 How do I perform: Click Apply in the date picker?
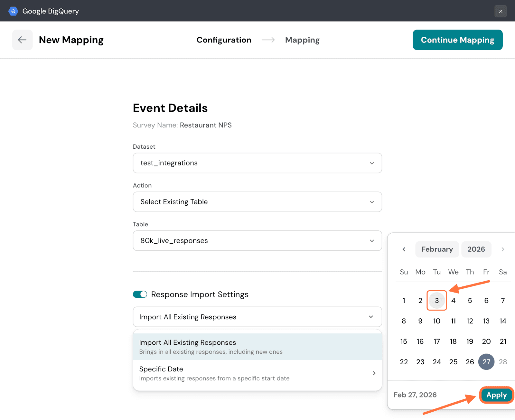point(496,395)
